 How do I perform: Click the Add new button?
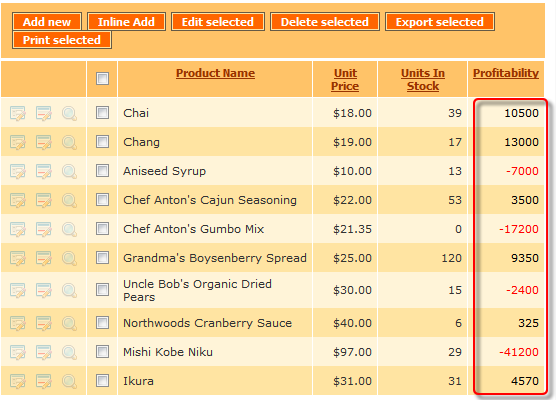click(x=47, y=22)
